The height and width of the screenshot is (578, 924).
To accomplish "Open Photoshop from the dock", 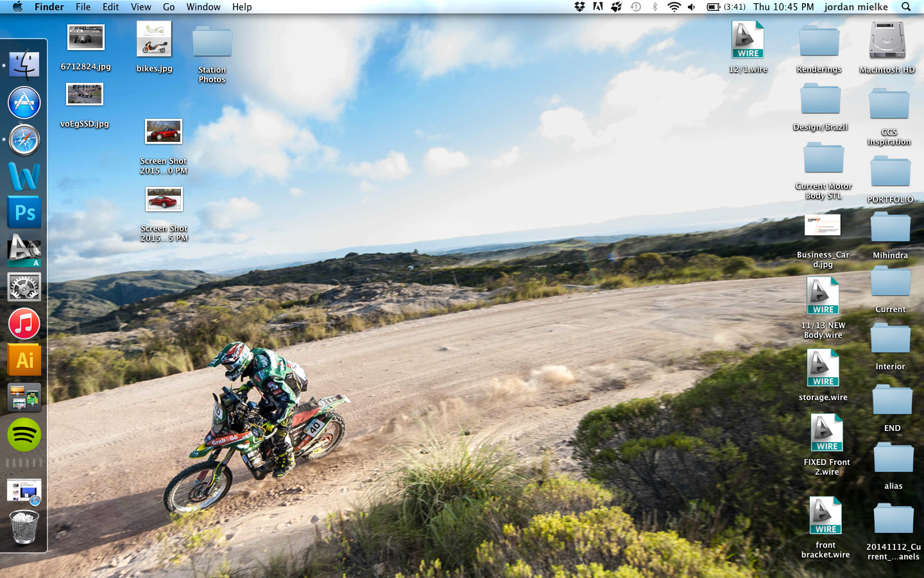I will tap(24, 213).
